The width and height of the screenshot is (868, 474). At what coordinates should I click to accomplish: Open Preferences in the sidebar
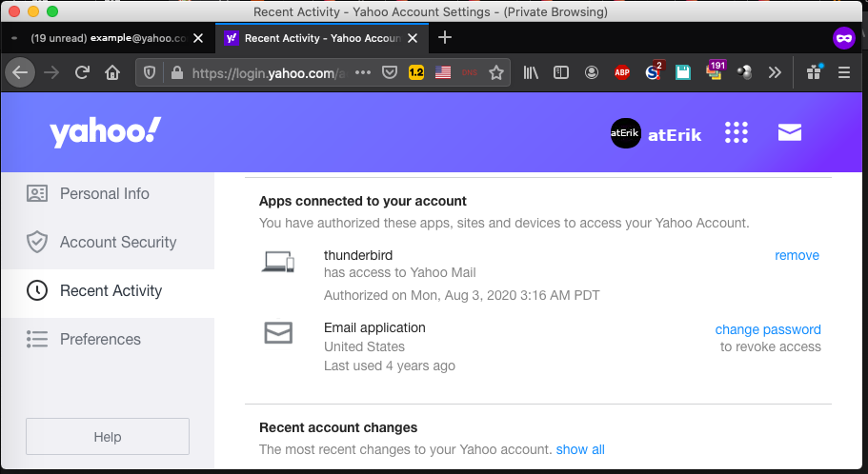pos(100,339)
